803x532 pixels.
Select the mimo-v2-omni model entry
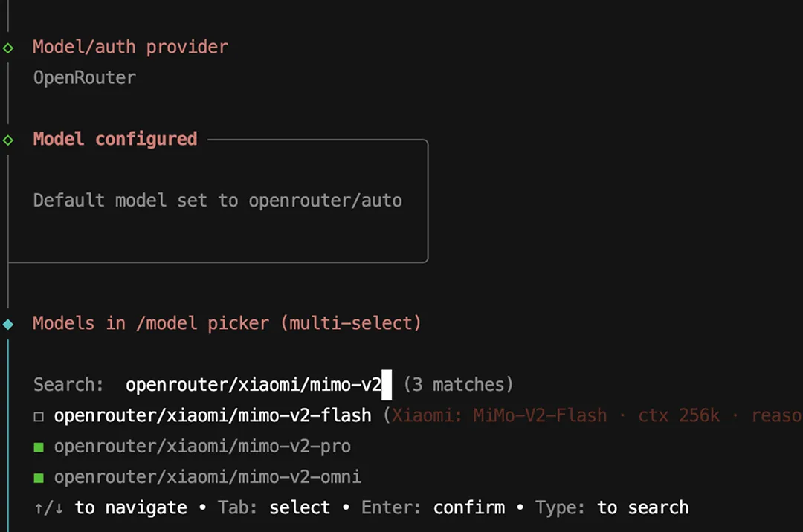pyautogui.click(x=207, y=476)
